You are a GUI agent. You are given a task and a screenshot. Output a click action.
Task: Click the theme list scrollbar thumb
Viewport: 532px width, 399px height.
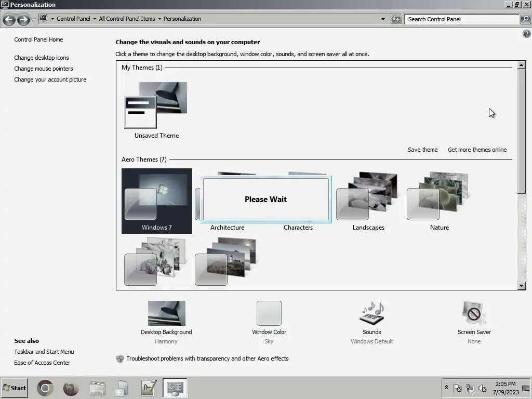point(522,130)
